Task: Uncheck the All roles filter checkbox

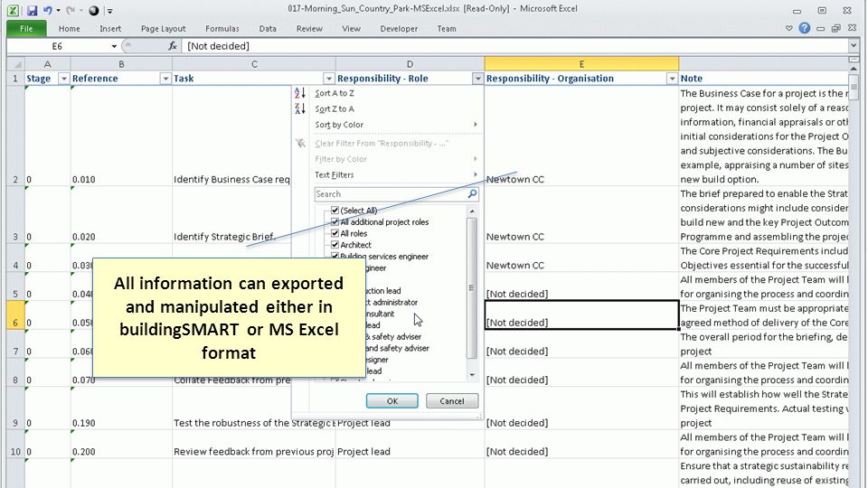Action: (335, 233)
